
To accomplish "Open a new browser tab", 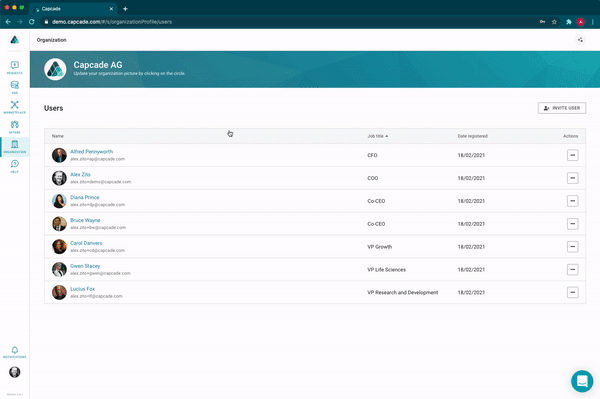I will pos(125,9).
